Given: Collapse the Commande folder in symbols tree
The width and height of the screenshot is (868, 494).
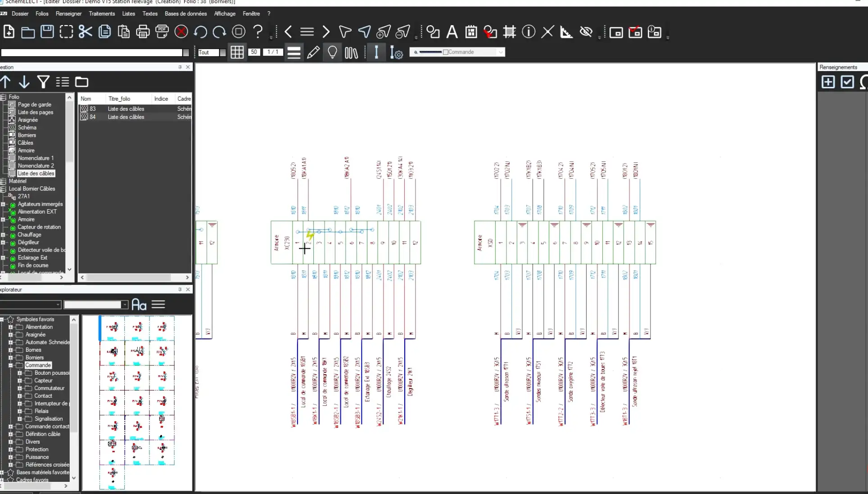Looking at the screenshot, I should 10,365.
